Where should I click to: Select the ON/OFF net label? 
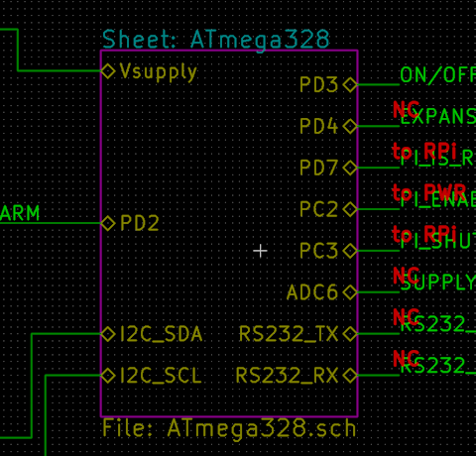coord(437,75)
